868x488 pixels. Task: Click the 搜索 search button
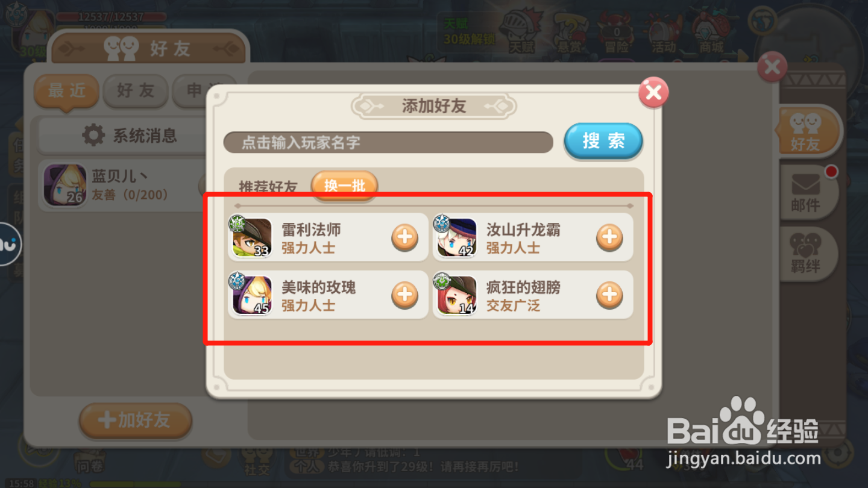[x=603, y=142]
